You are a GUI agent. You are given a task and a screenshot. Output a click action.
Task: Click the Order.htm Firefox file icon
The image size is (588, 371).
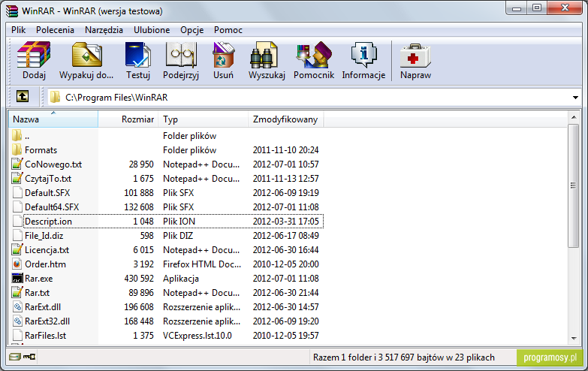(x=17, y=264)
